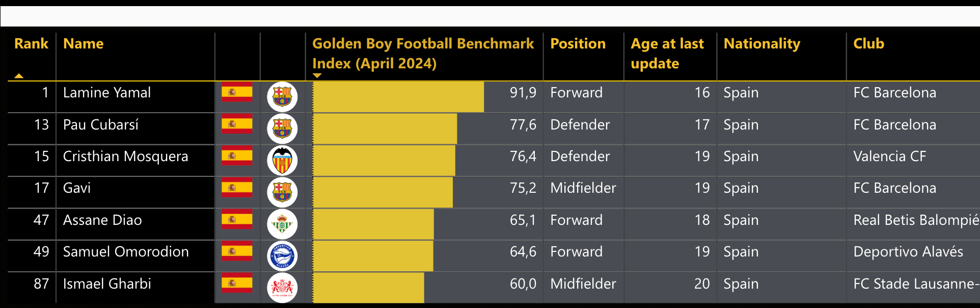This screenshot has height=308, width=980.
Task: Select Ismael Gharbi's 60,0 index bar
Action: click(368, 288)
